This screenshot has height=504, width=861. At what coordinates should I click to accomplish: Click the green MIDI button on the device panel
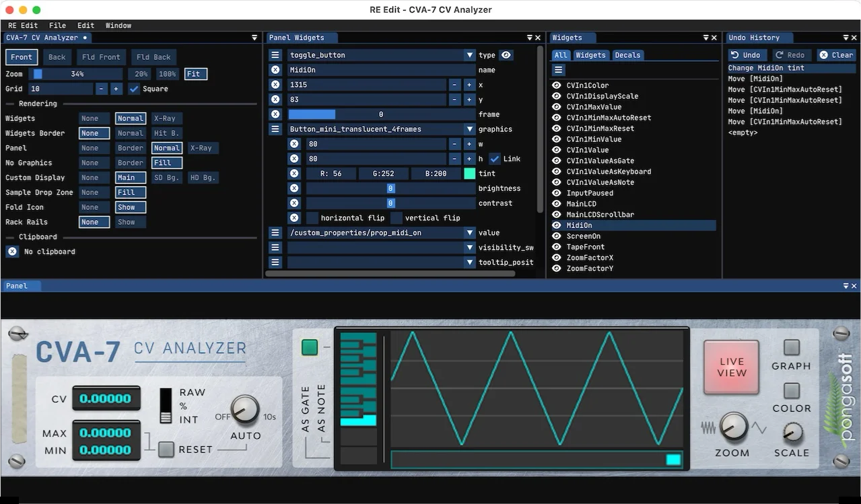coord(309,347)
